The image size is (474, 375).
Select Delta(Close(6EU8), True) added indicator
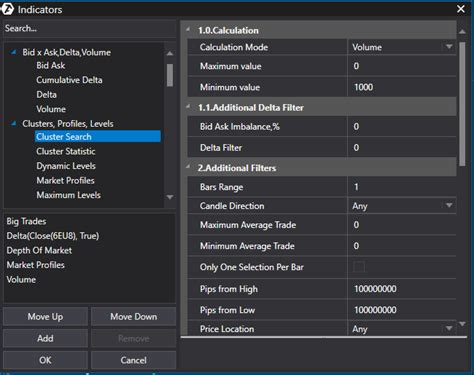click(x=53, y=236)
